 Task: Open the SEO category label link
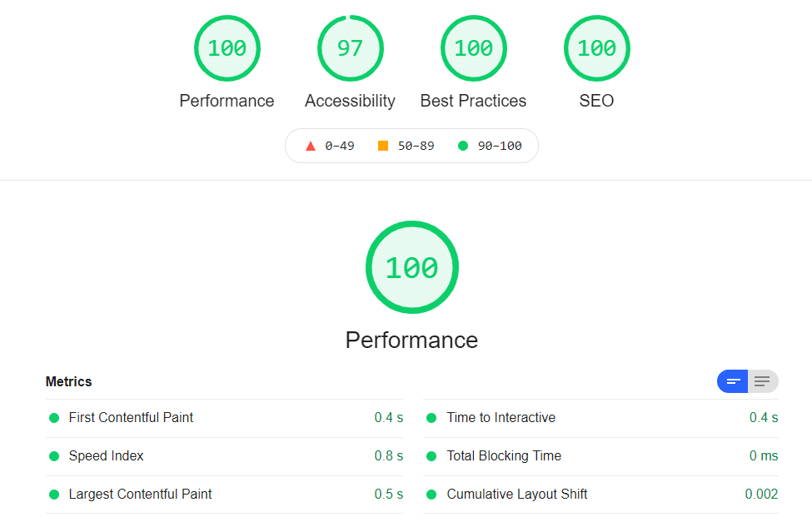596,101
